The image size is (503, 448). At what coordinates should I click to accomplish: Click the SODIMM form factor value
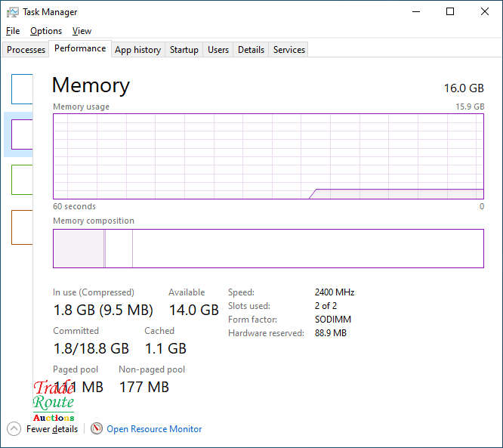[333, 320]
